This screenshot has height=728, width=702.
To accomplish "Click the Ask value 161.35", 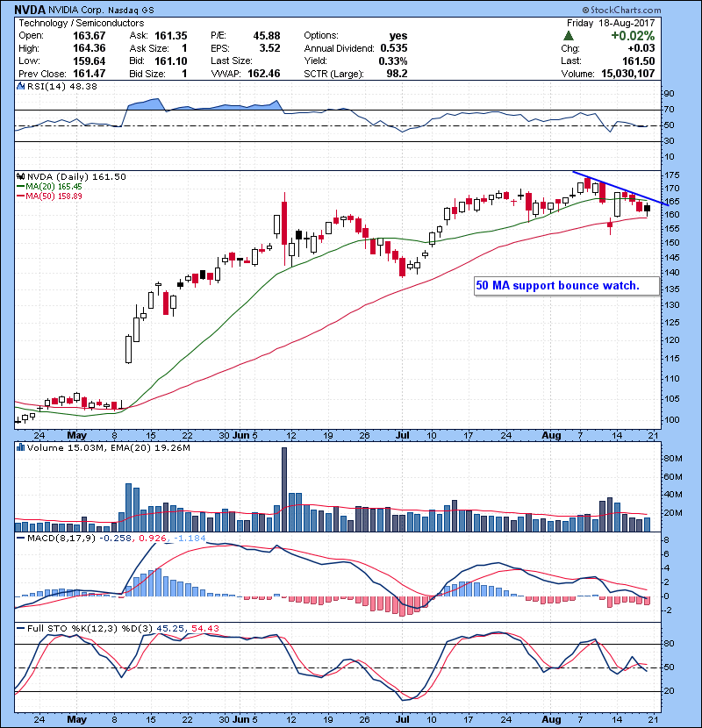I will point(171,36).
